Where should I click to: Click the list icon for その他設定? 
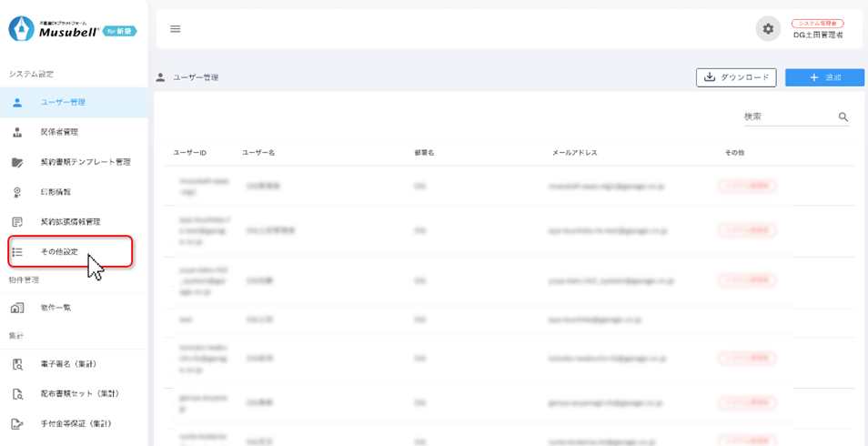click(x=17, y=251)
